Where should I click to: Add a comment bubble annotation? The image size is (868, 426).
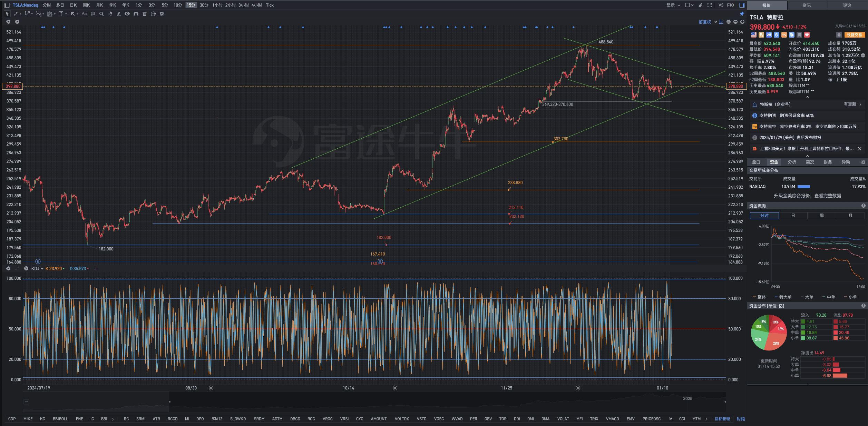[93, 14]
